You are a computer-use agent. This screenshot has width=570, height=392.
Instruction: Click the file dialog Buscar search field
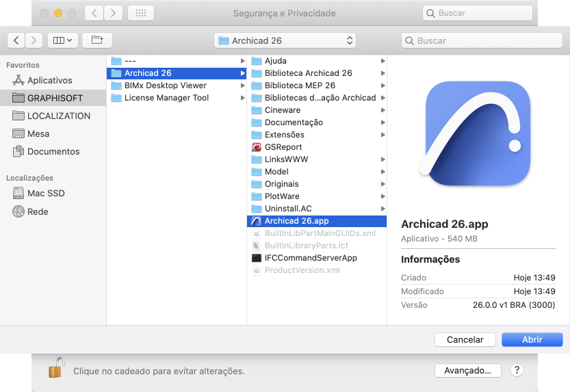click(x=482, y=40)
